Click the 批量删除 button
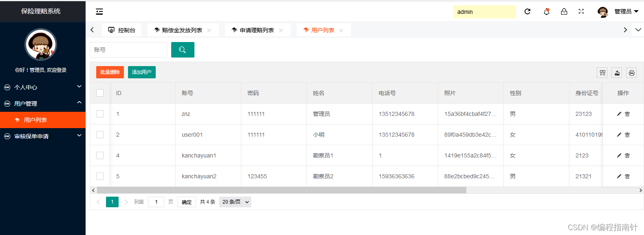The width and height of the screenshot is (644, 235). 110,72
